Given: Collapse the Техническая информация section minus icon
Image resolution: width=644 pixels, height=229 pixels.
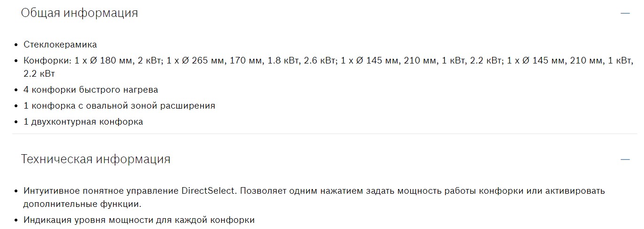Looking at the screenshot, I should point(625,159).
